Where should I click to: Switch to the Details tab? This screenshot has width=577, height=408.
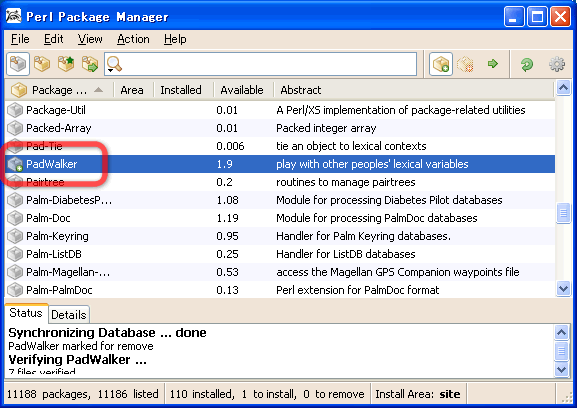(x=69, y=315)
